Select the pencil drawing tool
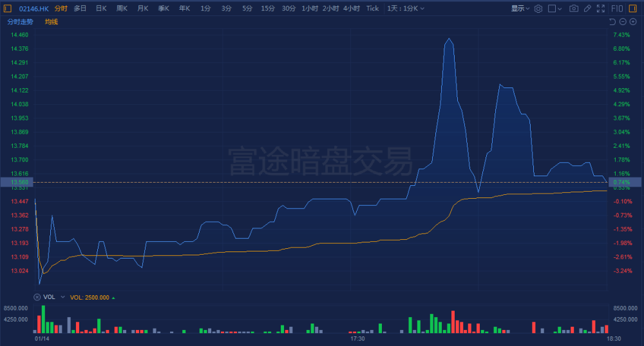This screenshot has height=346, width=644. click(x=587, y=8)
